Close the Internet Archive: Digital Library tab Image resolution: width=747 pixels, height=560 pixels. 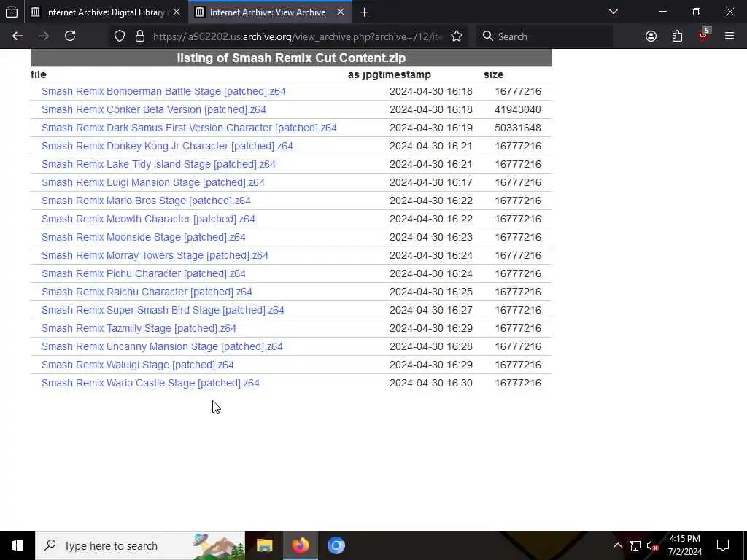177,12
